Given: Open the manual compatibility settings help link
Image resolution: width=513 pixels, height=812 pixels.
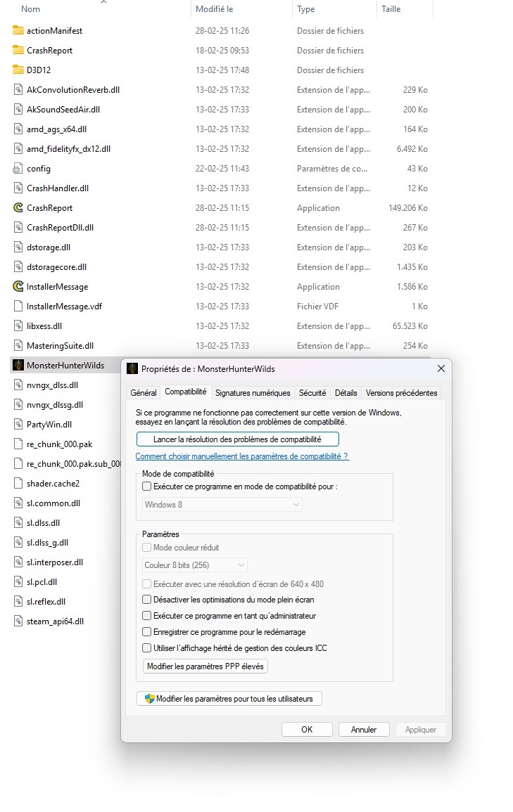Looking at the screenshot, I should tap(242, 456).
